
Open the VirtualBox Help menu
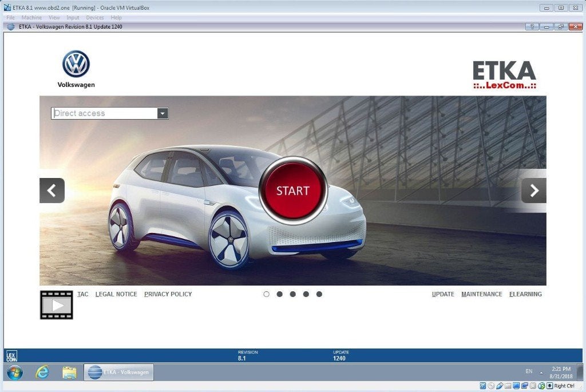pyautogui.click(x=116, y=18)
